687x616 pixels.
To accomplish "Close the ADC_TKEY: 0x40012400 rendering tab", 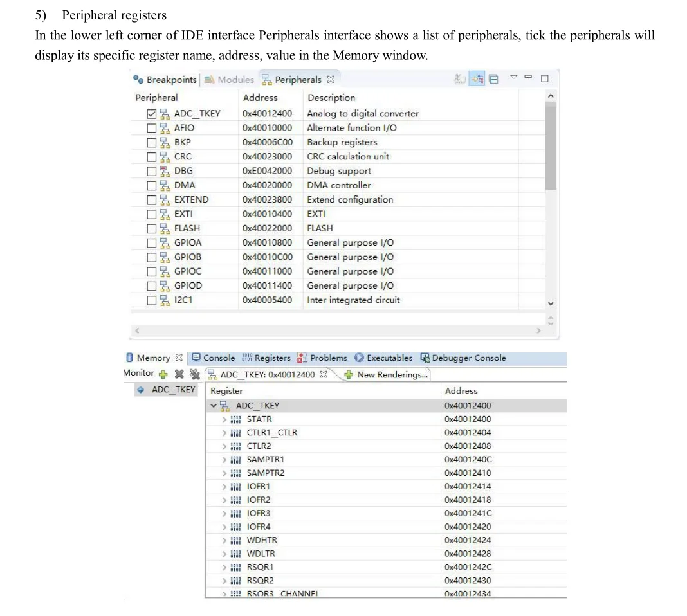I will coord(324,374).
